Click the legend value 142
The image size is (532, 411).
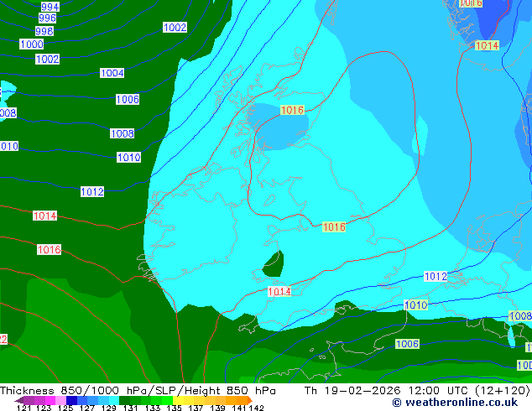tap(256, 408)
